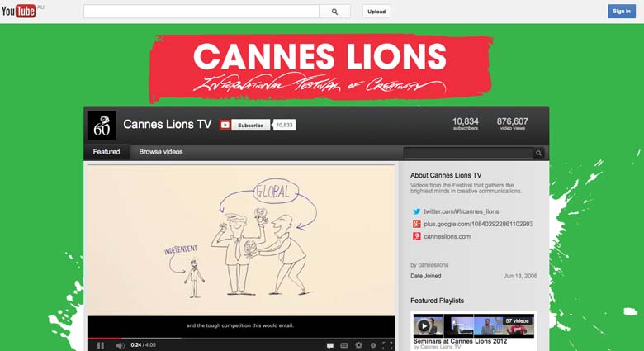644x351 pixels.
Task: Switch to the Featured tab
Action: (x=107, y=152)
